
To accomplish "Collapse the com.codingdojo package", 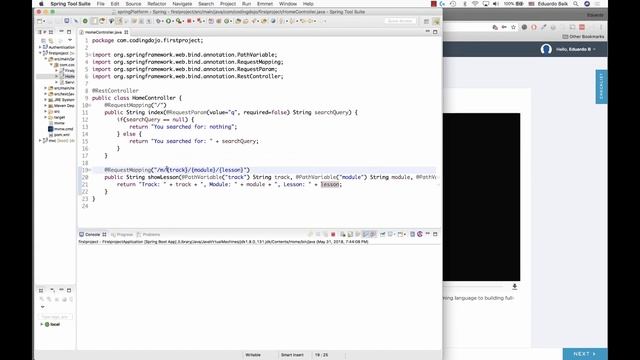I will pyautogui.click(x=52, y=65).
